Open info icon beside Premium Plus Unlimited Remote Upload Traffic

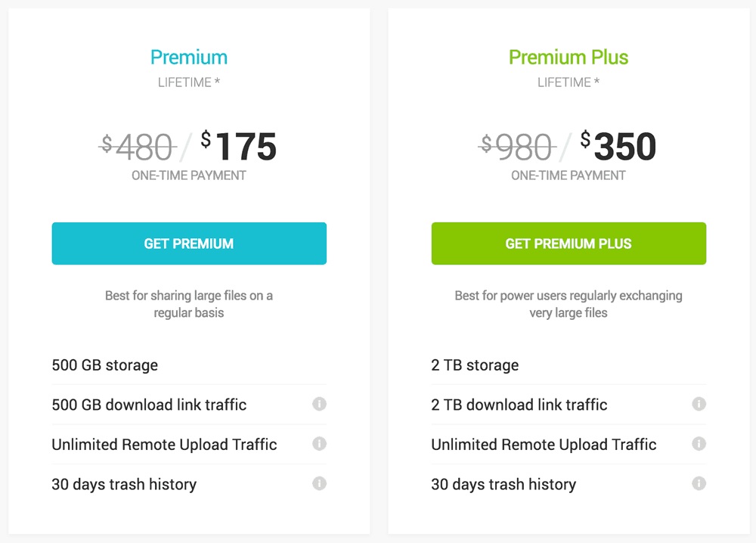[699, 443]
